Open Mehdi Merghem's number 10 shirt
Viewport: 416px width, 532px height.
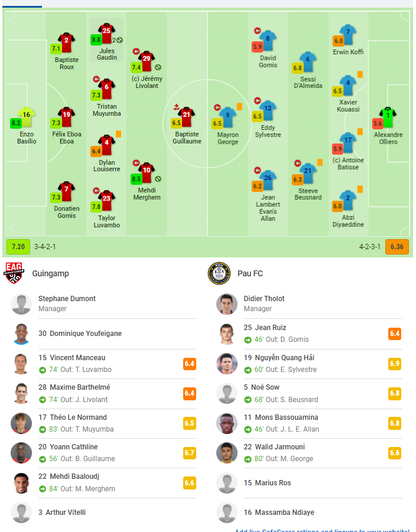point(147,172)
